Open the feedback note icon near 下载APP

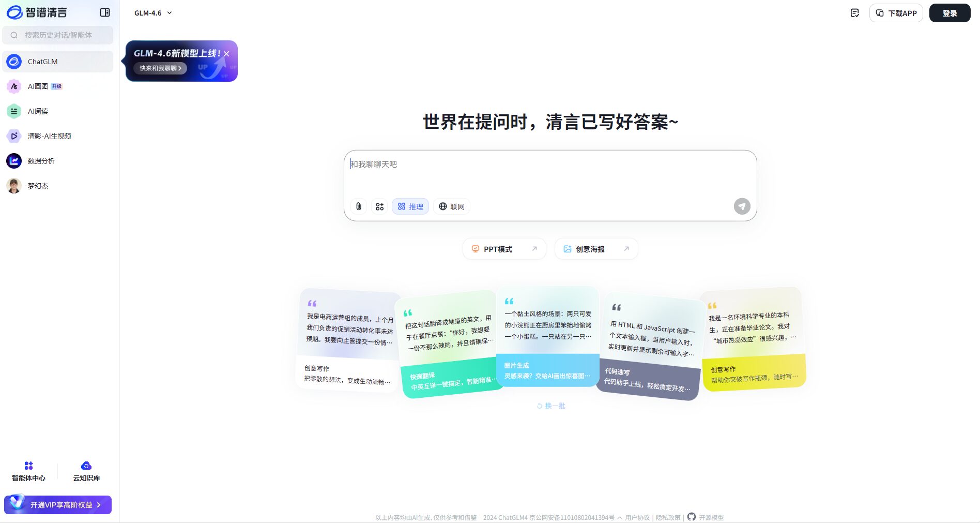855,13
